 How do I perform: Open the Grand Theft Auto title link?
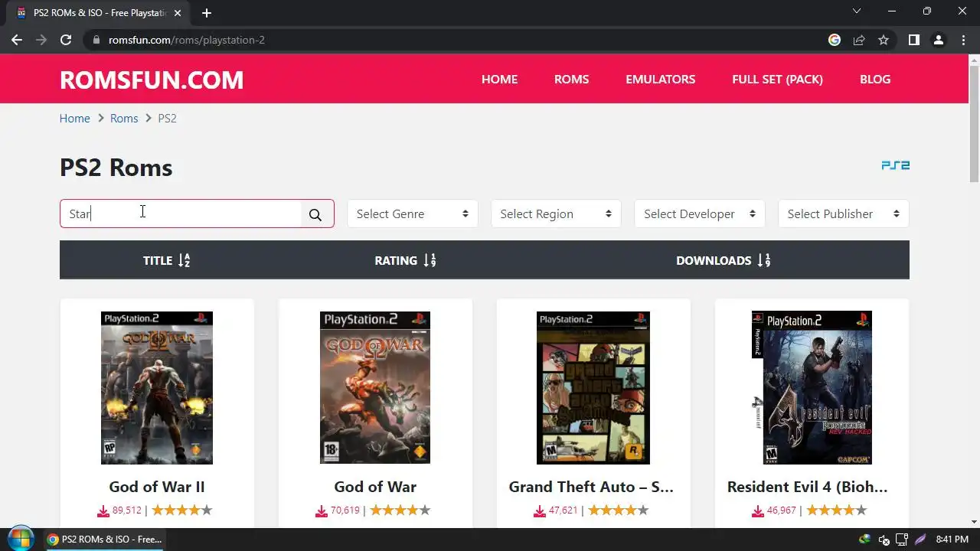[592, 487]
